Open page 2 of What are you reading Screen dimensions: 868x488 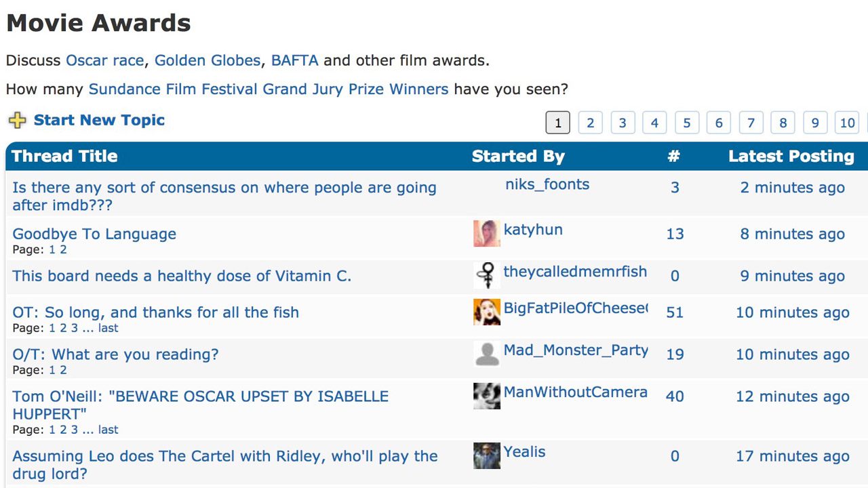(63, 370)
